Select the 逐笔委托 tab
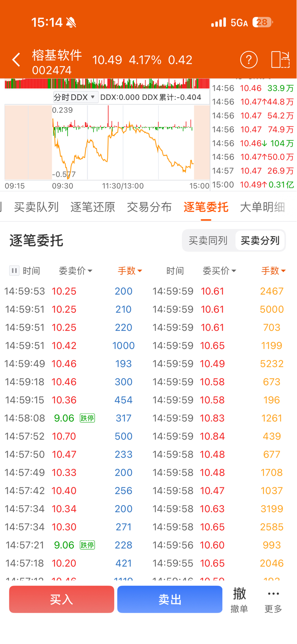Viewport: 297px width, 644px height. click(206, 207)
